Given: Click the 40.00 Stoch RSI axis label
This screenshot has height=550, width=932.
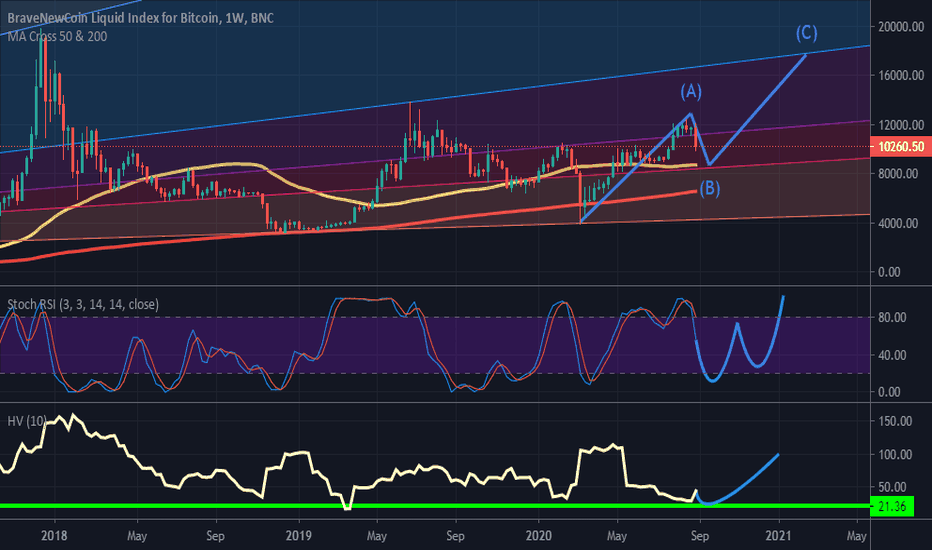Looking at the screenshot, I should click(892, 356).
